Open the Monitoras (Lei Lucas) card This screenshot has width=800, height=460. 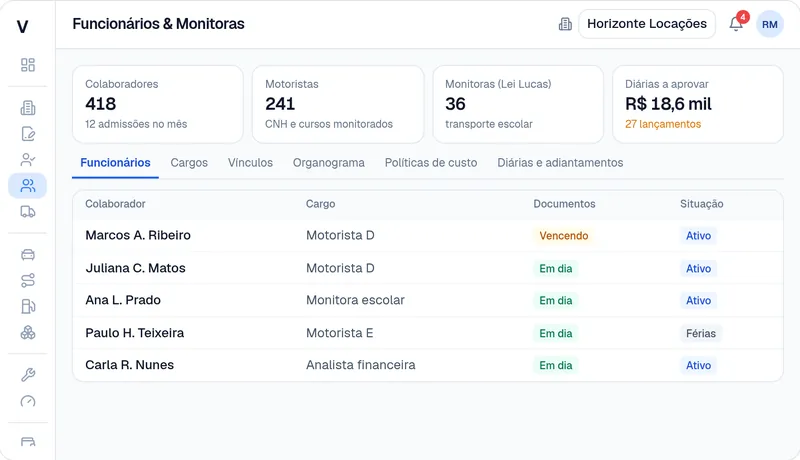tap(518, 104)
